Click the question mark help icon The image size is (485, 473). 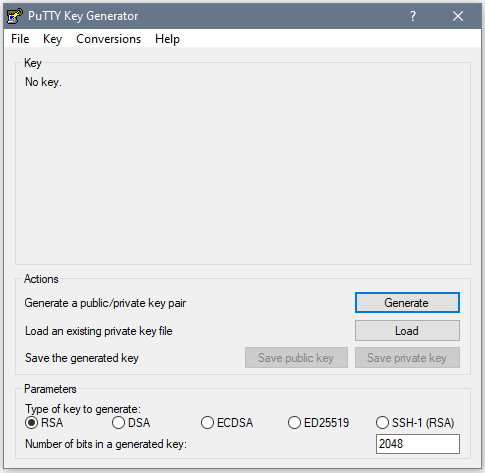(413, 16)
